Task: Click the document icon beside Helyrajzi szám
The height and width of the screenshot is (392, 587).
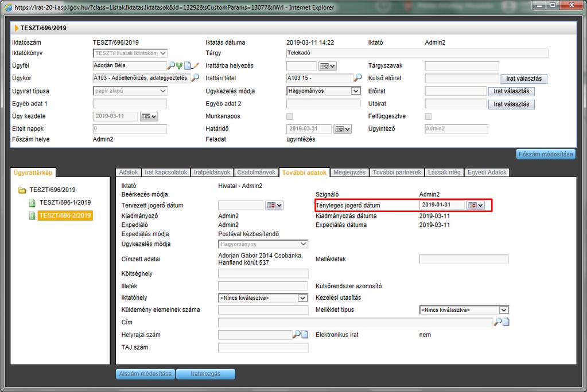Action: (305, 334)
